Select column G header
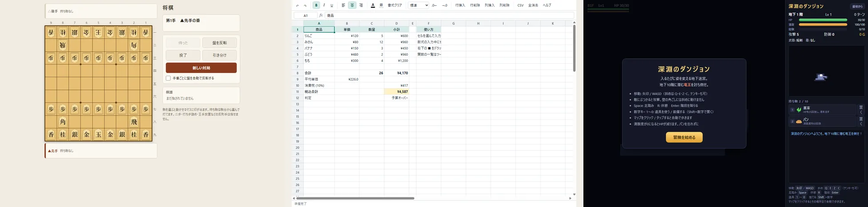 click(454, 23)
